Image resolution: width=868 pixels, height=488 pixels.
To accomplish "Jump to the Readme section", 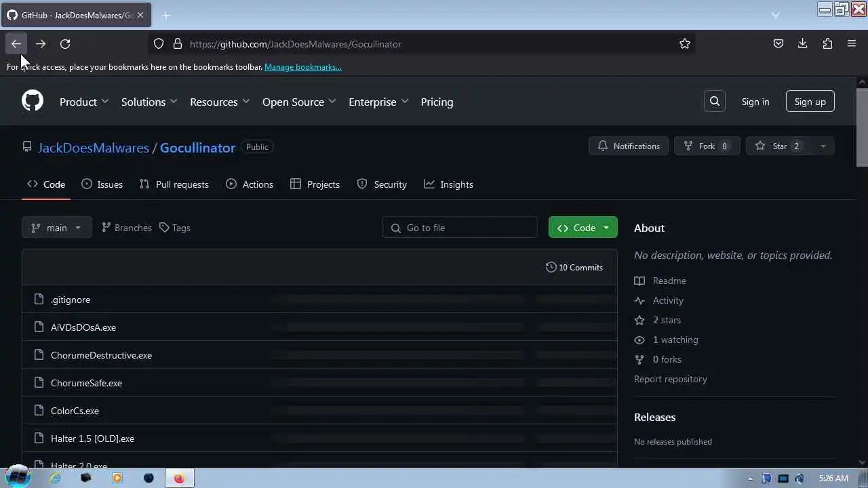I will 660,281.
